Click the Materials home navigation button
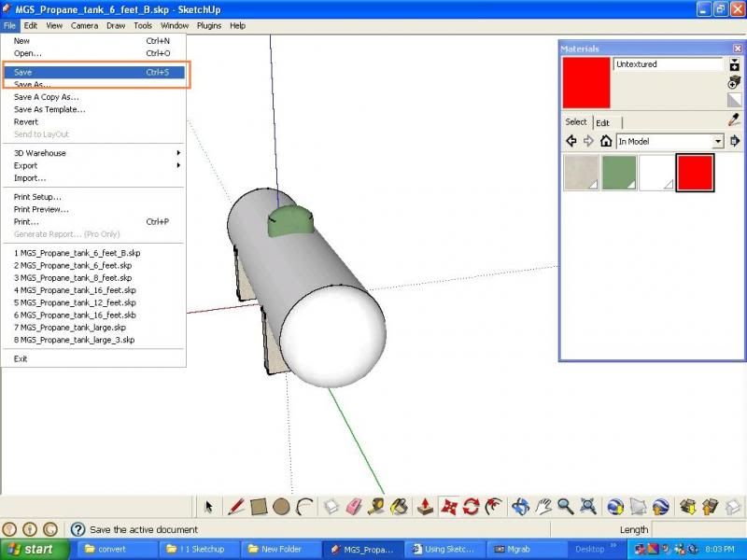Viewport: 747px width, 560px height. click(606, 140)
